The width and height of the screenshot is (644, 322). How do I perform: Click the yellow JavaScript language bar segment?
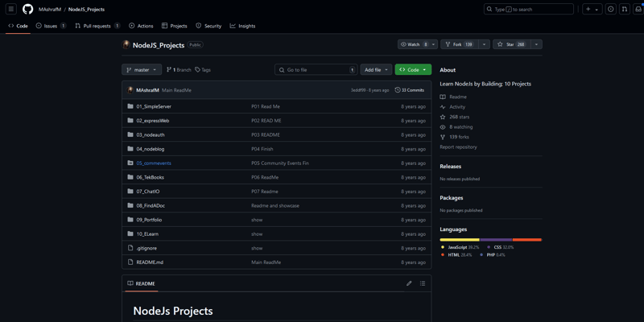pos(460,239)
